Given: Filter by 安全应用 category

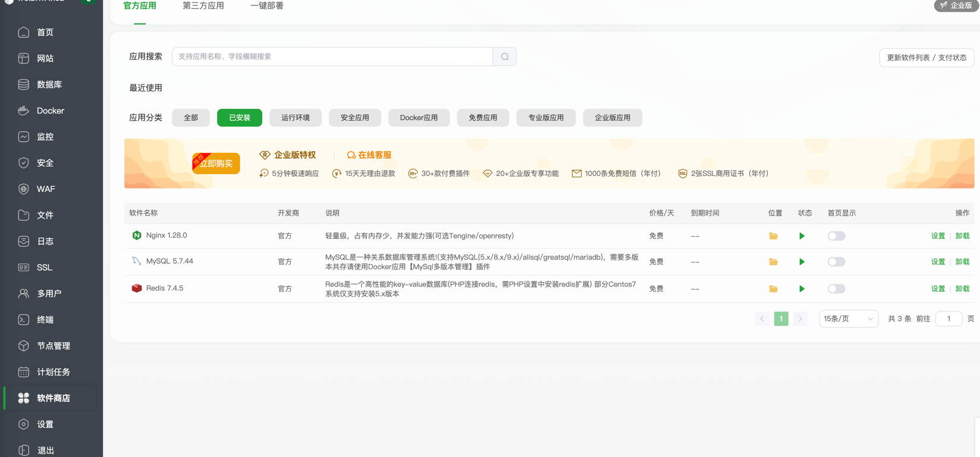Looking at the screenshot, I should [x=355, y=118].
